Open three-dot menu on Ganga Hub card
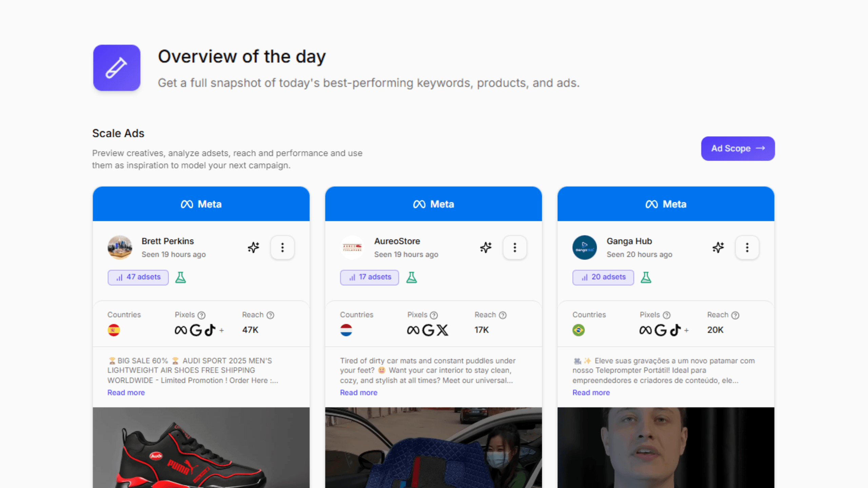The width and height of the screenshot is (868, 488). tap(747, 247)
